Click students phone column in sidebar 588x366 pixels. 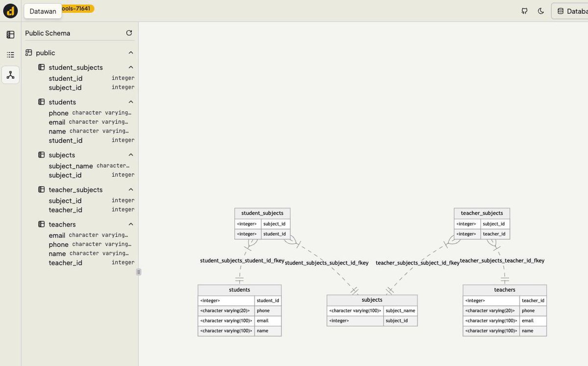[58, 113]
